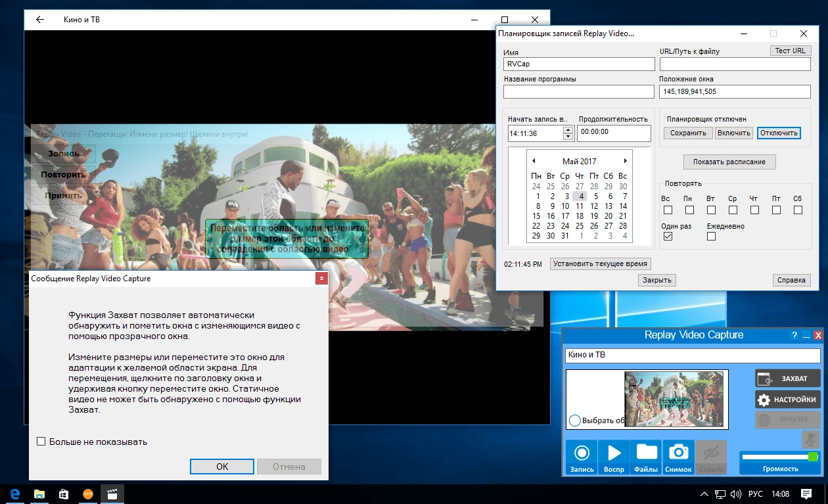Click the volume speaker tray icon
This screenshot has height=504, width=828.
736,493
